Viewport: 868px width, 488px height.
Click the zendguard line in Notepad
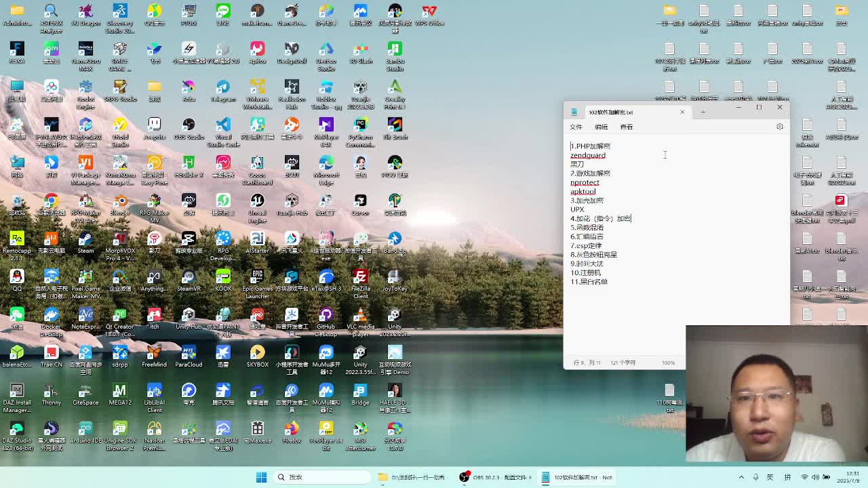(x=588, y=155)
